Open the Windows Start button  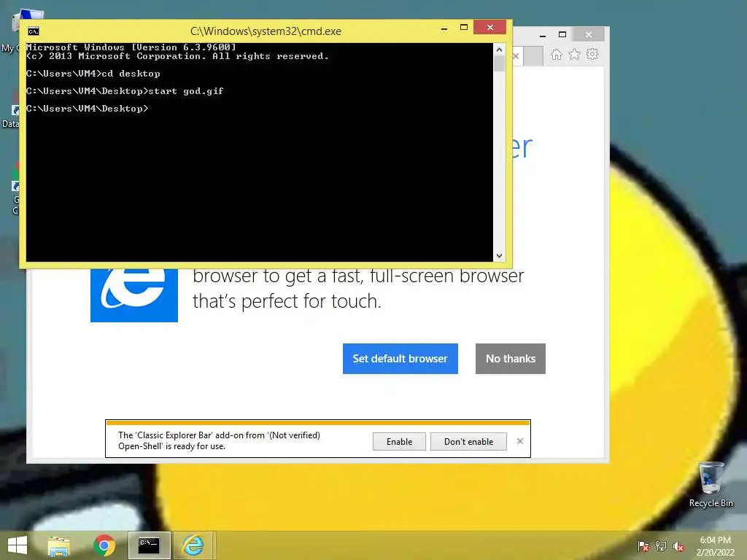coord(18,545)
